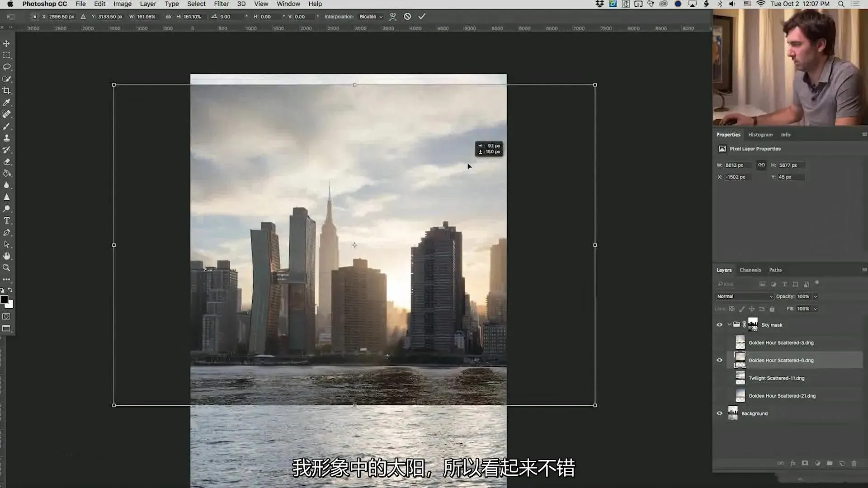
Task: Hide the Sky mask group
Action: (719, 324)
